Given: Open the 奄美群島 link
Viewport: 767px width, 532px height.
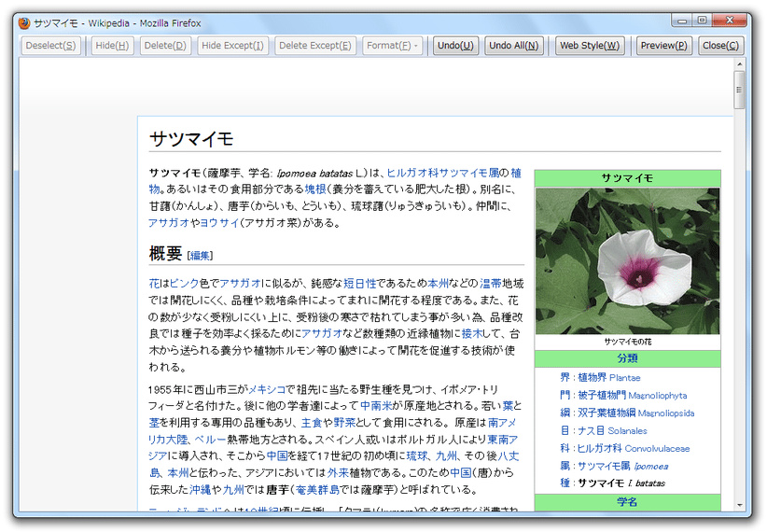Looking at the screenshot, I should pos(317,489).
